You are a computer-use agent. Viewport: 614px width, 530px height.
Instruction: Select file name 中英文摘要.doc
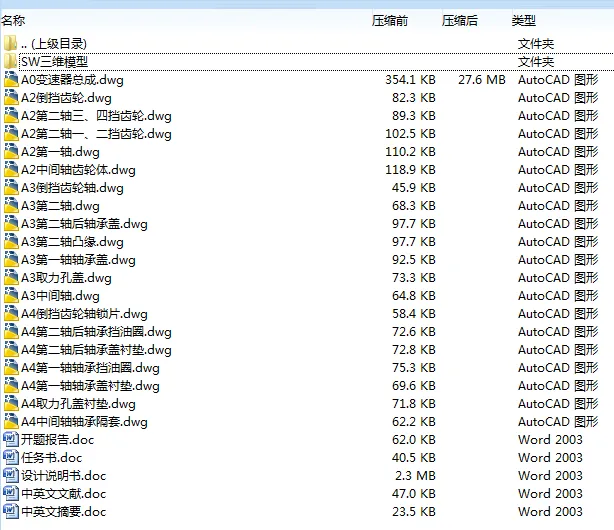tap(63, 512)
